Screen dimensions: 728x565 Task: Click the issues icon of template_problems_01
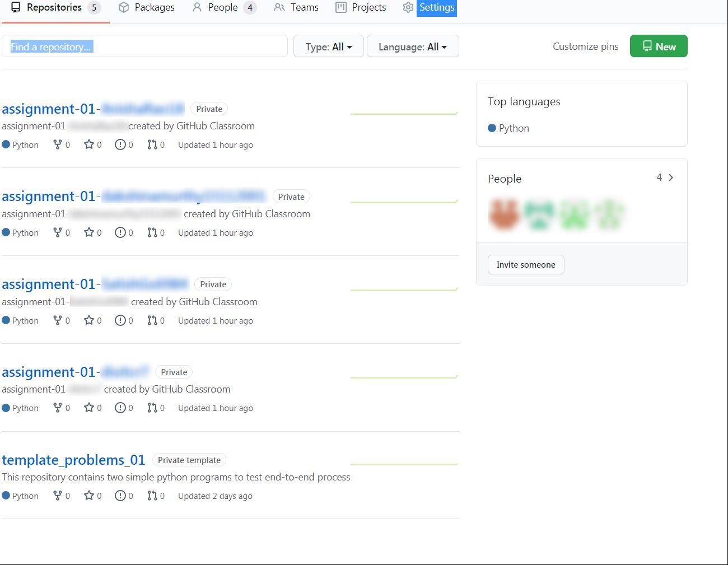coord(120,496)
